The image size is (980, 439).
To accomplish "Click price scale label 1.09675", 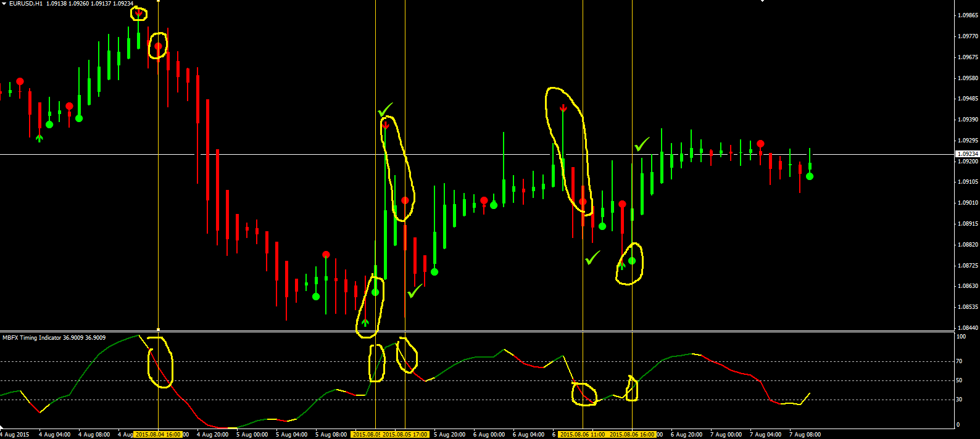I will tap(967, 57).
